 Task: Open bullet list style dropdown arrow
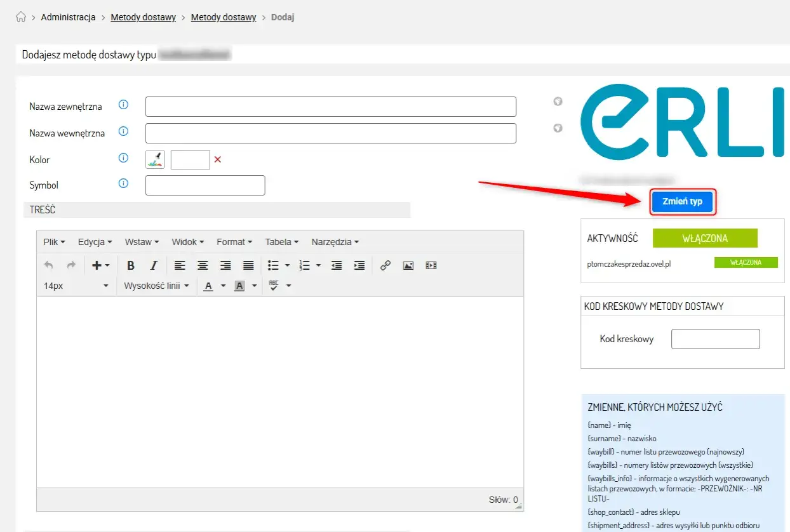[288, 265]
